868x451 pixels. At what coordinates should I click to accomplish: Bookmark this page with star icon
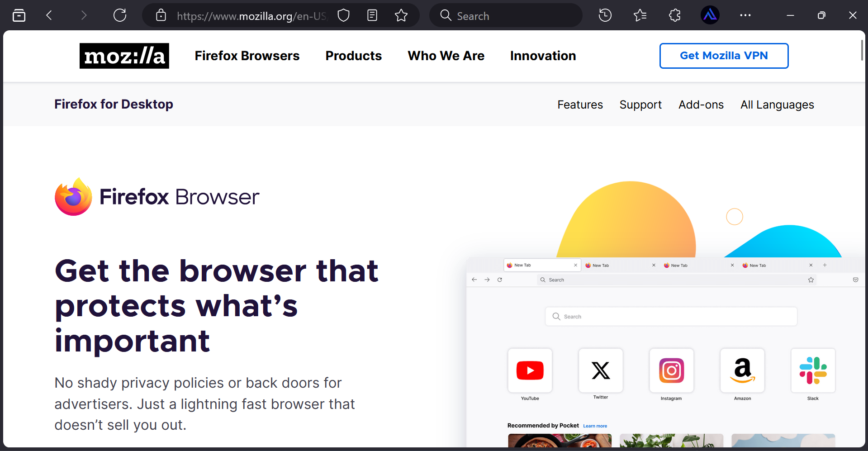coord(401,16)
